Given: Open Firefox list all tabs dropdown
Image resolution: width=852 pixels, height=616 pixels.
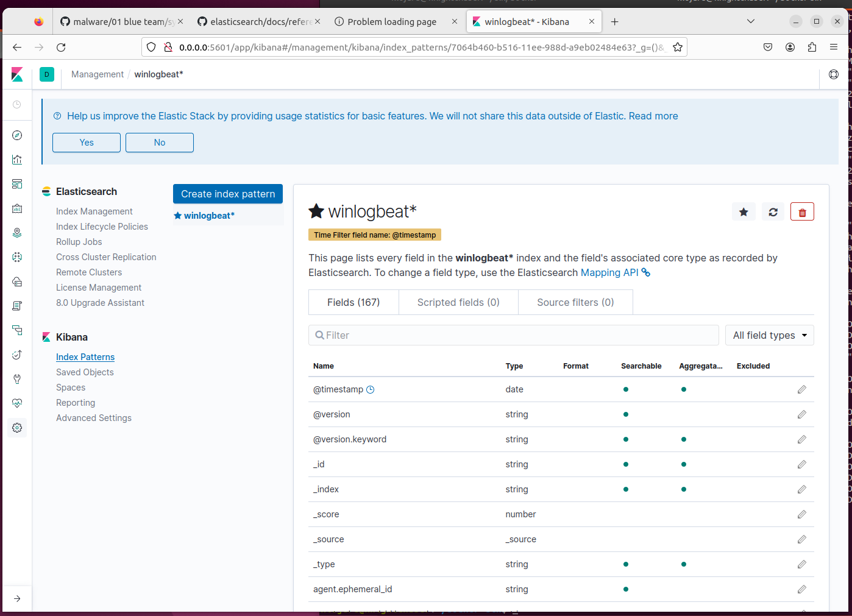Looking at the screenshot, I should pos(751,21).
